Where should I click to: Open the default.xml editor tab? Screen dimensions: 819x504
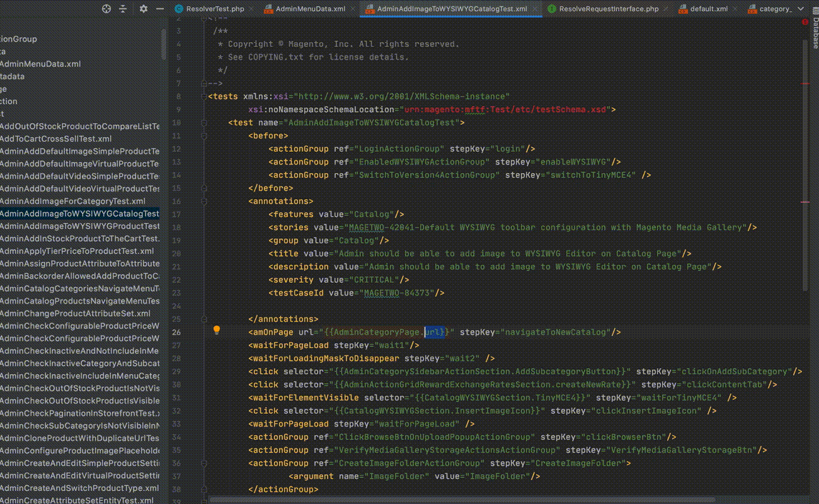point(708,9)
